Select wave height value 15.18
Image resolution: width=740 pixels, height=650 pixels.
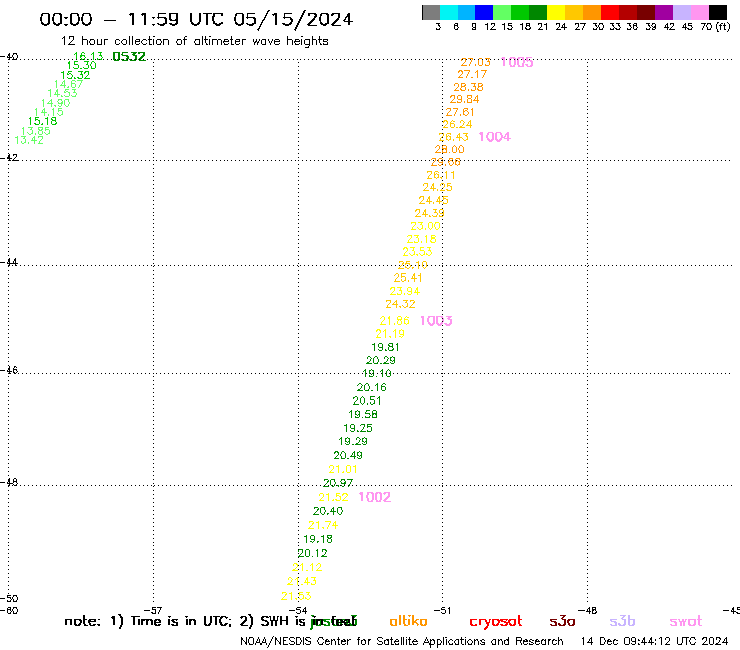pos(42,121)
